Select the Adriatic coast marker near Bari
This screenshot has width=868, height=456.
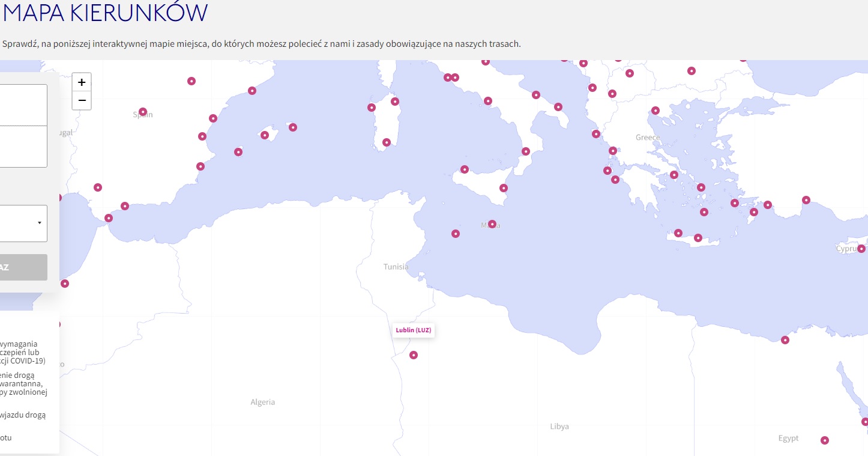point(536,95)
